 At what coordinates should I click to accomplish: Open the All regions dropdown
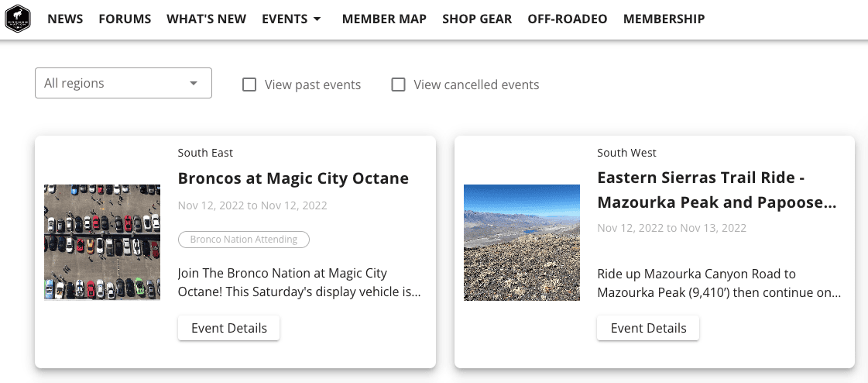coord(123,84)
